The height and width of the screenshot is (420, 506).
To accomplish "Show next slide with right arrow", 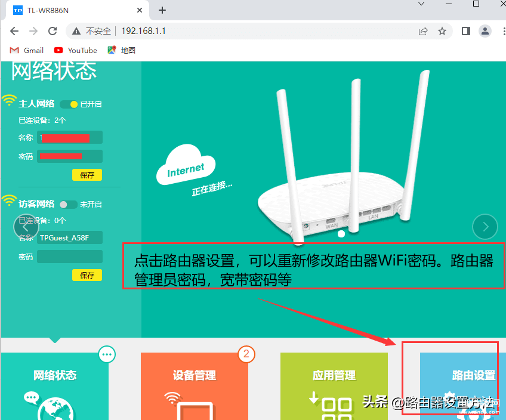I will [485, 227].
